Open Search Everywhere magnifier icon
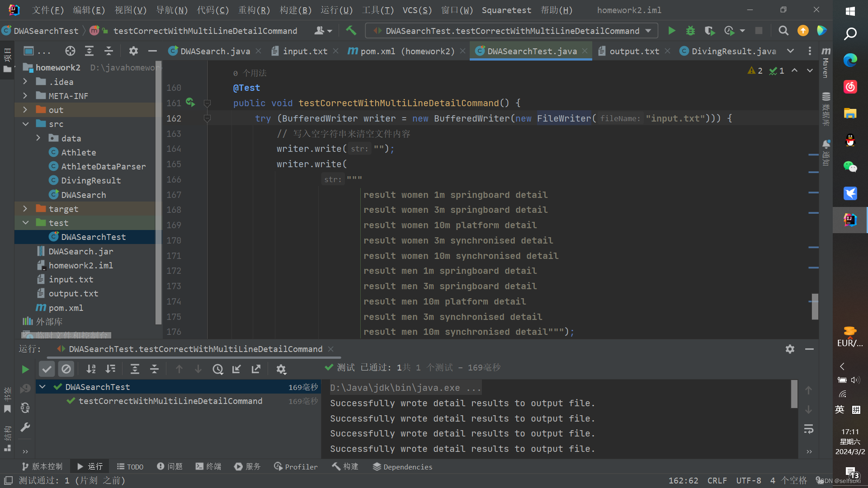 click(783, 31)
